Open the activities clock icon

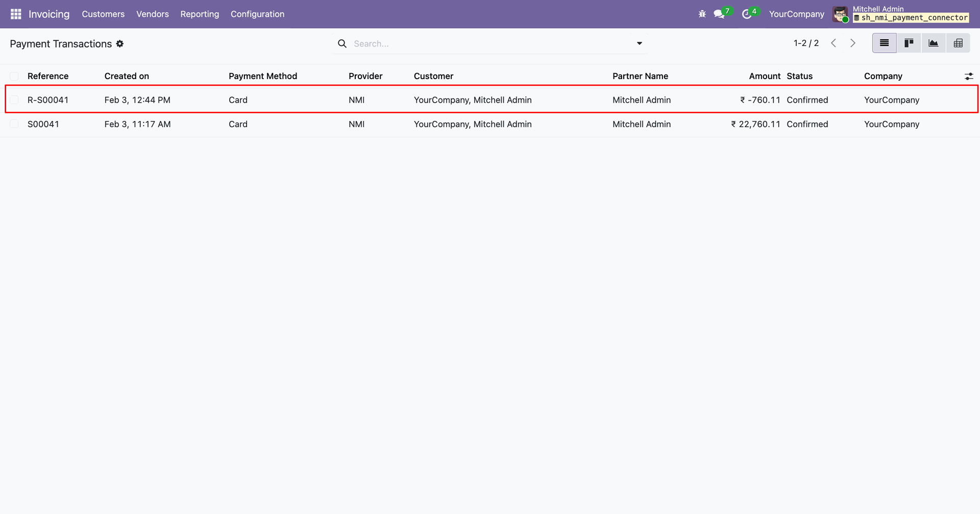(747, 14)
